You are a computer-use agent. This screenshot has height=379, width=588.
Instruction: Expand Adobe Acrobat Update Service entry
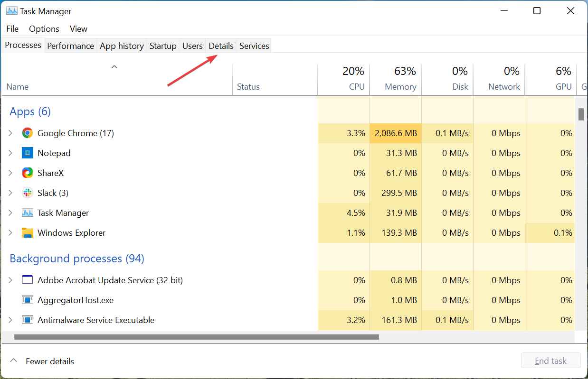click(x=10, y=280)
